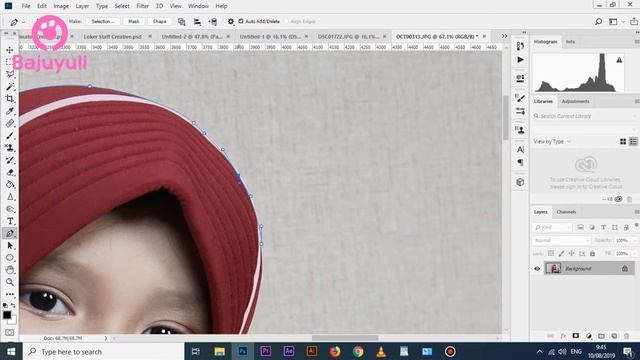Switch to the Channels tab
Image resolution: width=640 pixels, height=360 pixels.
(x=566, y=212)
